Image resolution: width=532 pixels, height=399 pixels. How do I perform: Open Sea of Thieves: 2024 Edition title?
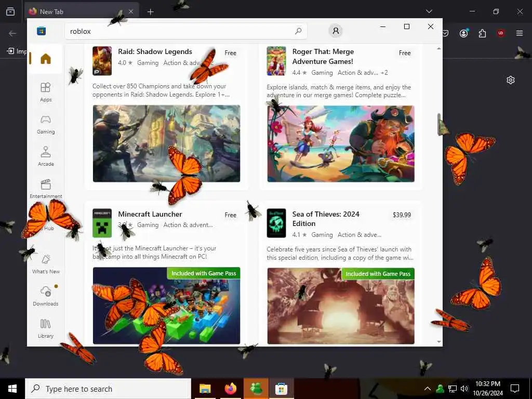(326, 219)
